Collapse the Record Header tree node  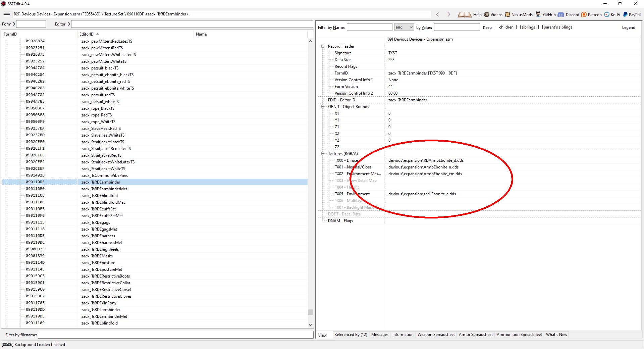coord(323,46)
